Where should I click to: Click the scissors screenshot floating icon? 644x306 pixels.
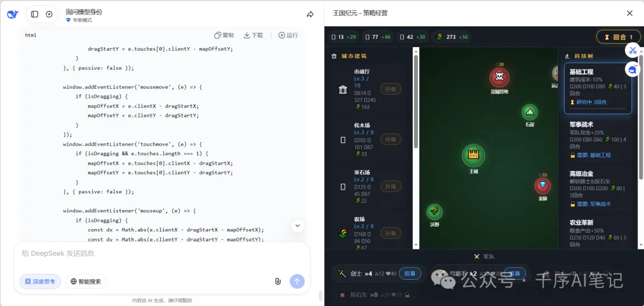(x=633, y=51)
